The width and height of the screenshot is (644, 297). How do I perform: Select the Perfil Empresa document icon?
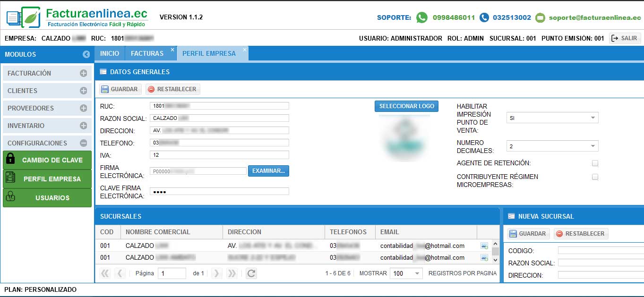pos(9,179)
